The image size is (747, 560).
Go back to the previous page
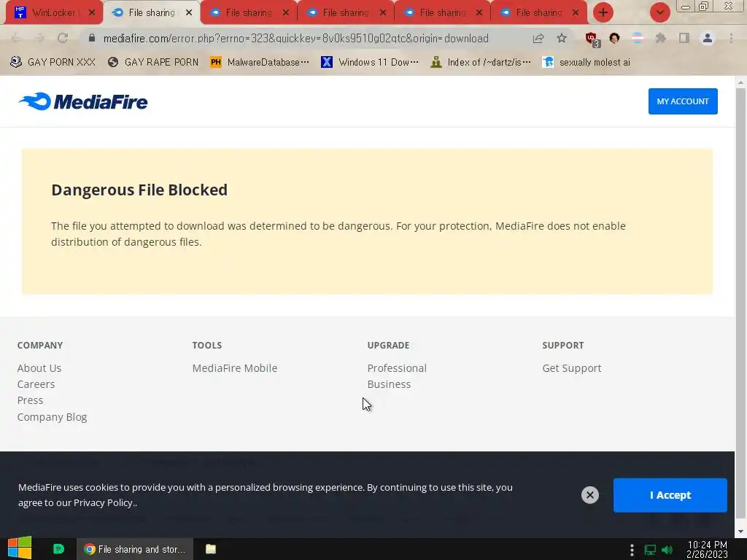(16, 38)
